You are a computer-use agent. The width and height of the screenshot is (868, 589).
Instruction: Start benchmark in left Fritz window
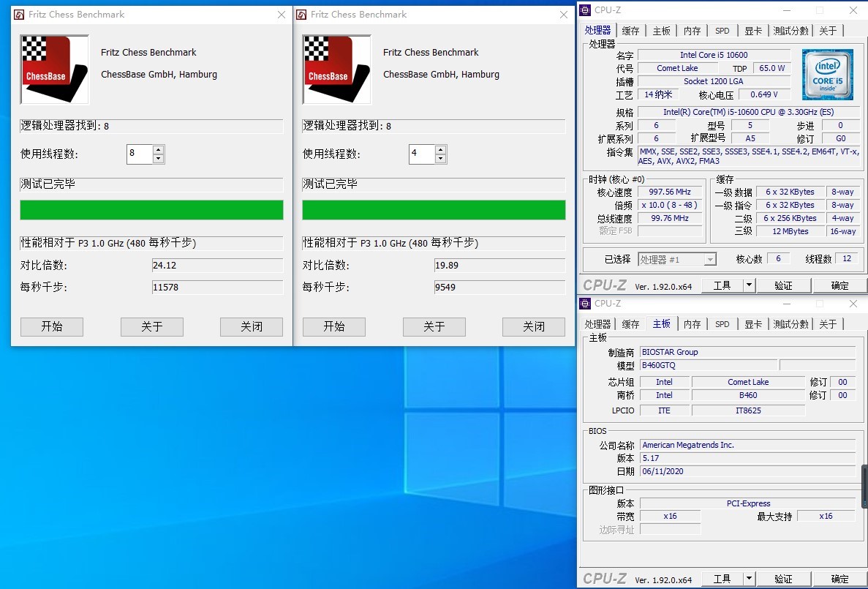pyautogui.click(x=52, y=327)
